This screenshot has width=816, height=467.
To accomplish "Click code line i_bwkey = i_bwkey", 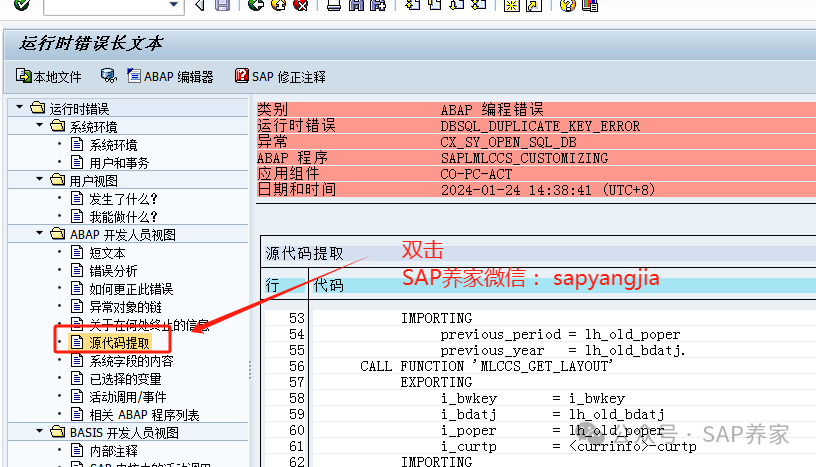I will [532, 398].
